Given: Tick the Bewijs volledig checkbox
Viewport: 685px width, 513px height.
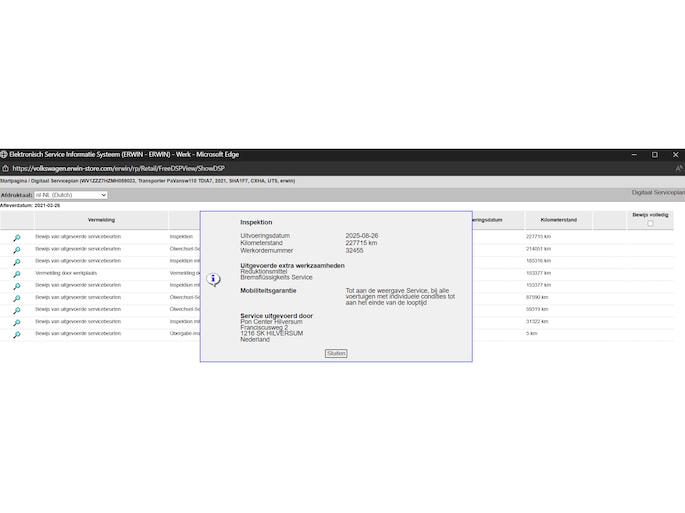Looking at the screenshot, I should pyautogui.click(x=650, y=223).
